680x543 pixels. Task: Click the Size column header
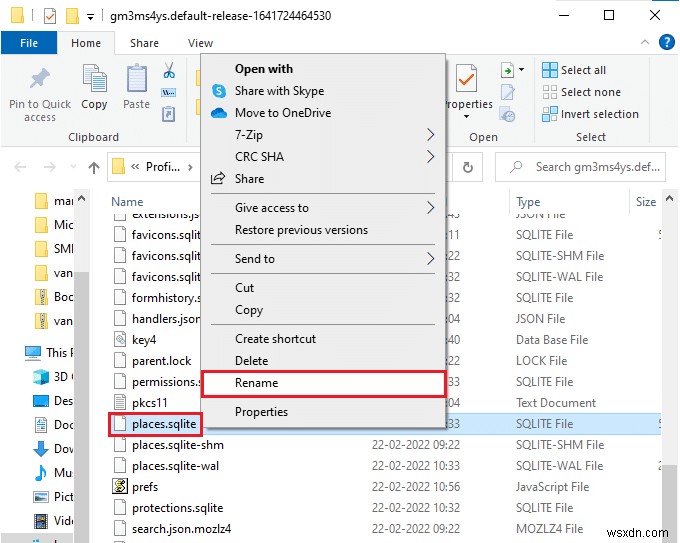pos(646,202)
